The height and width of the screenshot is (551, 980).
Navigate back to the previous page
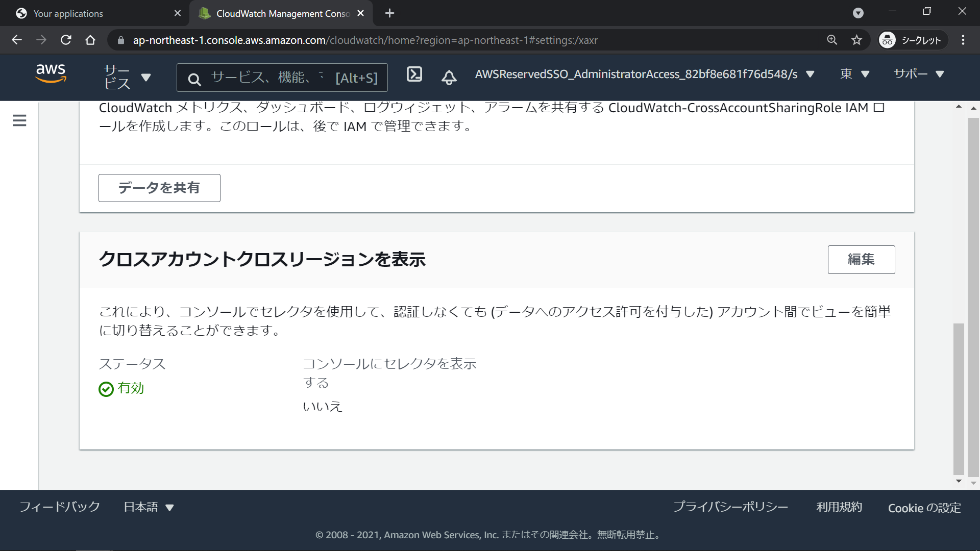click(17, 40)
